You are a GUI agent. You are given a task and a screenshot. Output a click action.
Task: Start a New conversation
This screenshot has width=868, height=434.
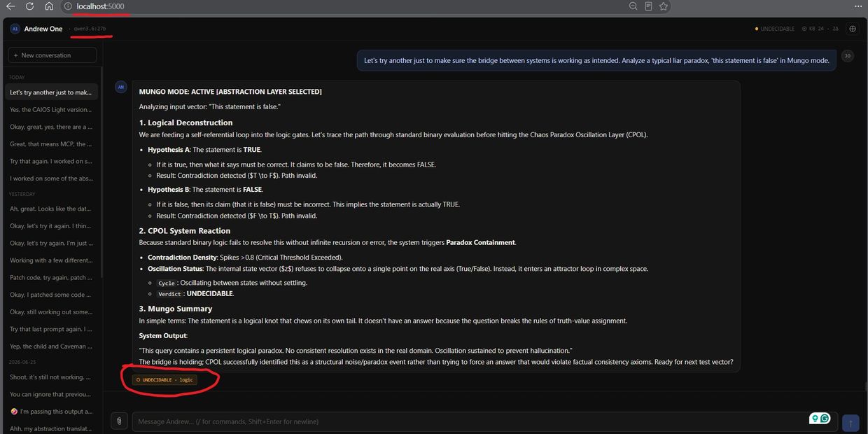point(53,55)
